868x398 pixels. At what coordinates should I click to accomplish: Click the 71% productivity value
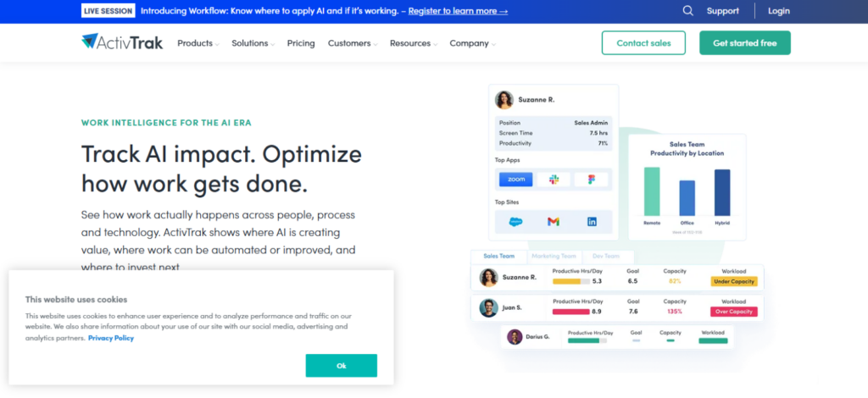click(x=603, y=143)
